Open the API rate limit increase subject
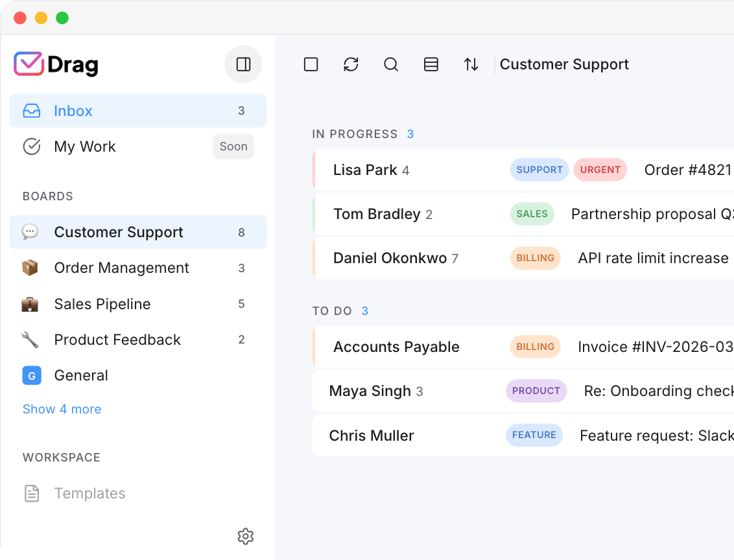The width and height of the screenshot is (734, 560). (654, 258)
